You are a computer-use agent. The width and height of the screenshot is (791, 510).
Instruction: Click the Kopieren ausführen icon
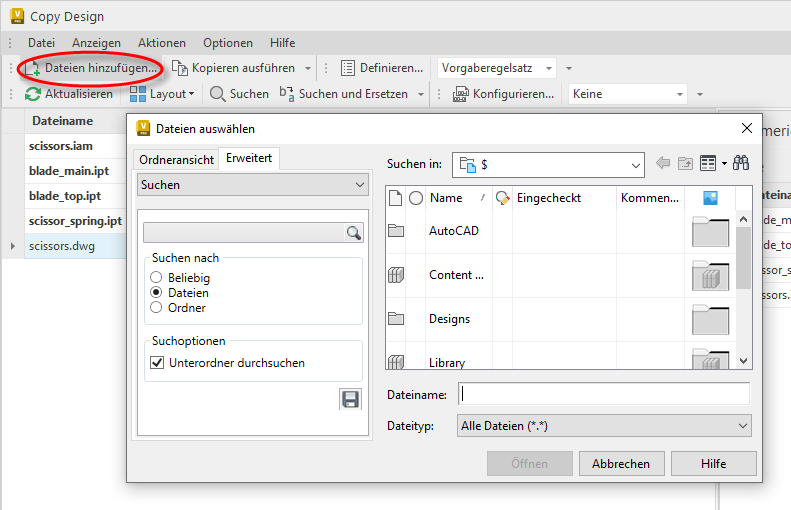[x=180, y=68]
